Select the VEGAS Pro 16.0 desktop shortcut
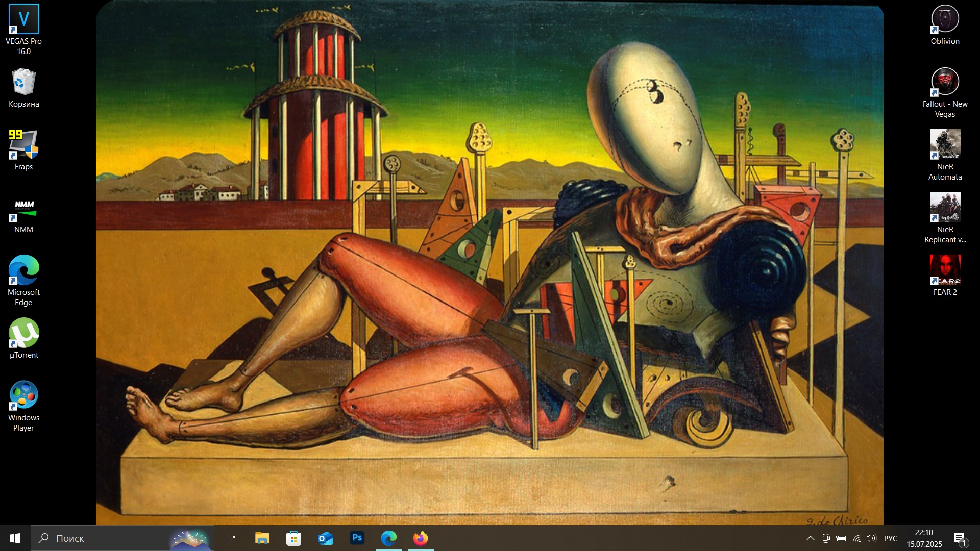Image resolution: width=980 pixels, height=551 pixels. 23,30
